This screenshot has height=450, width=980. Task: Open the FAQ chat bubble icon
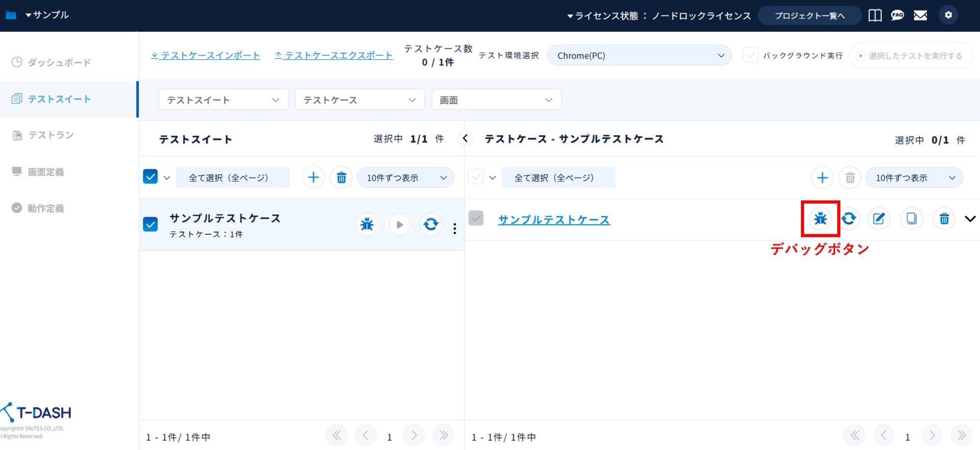click(x=897, y=15)
